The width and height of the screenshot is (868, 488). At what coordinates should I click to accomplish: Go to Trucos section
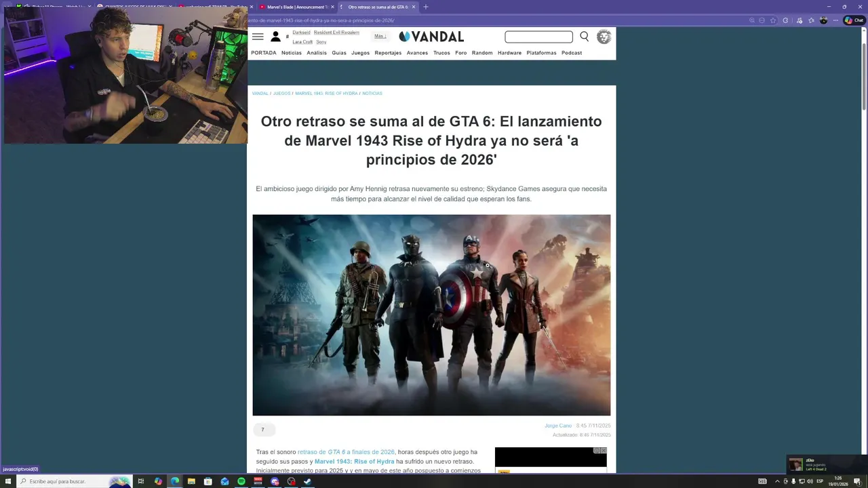point(441,53)
